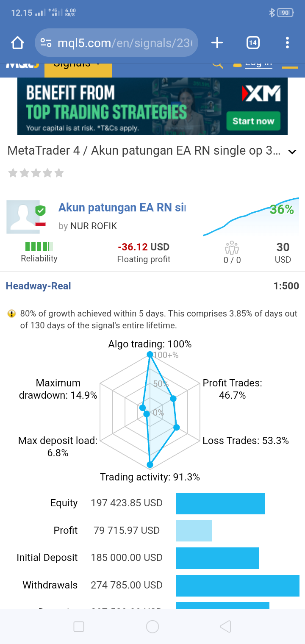The image size is (305, 644).
Task: Open the MQL5 hamburger menu
Action: click(x=290, y=66)
